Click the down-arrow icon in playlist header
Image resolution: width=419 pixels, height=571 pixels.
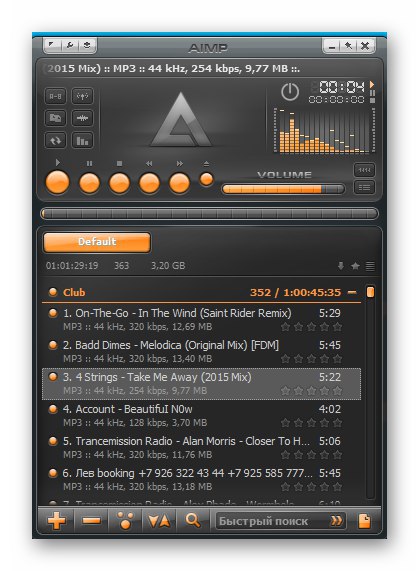341,266
